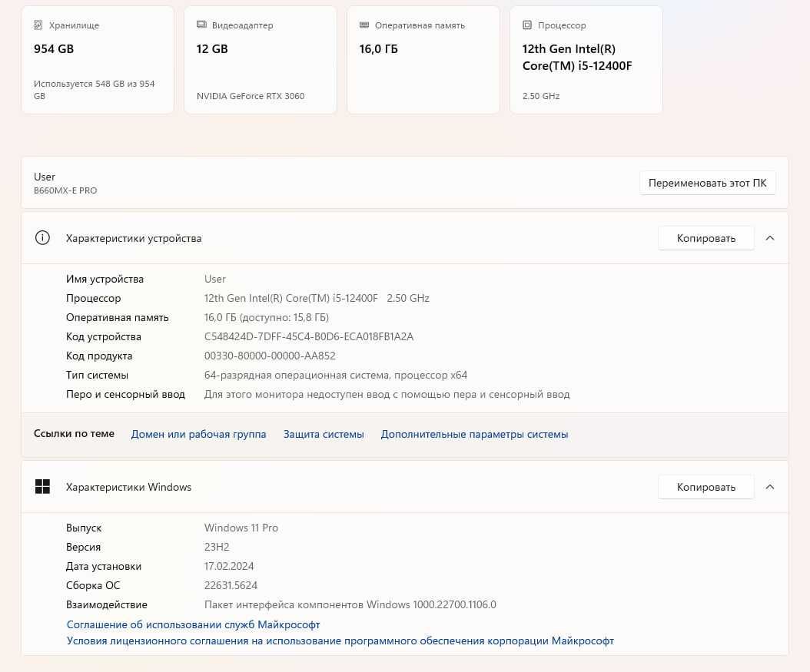This screenshot has height=672, width=810.
Task: Click the Ссылки по теме label
Action: click(x=74, y=434)
